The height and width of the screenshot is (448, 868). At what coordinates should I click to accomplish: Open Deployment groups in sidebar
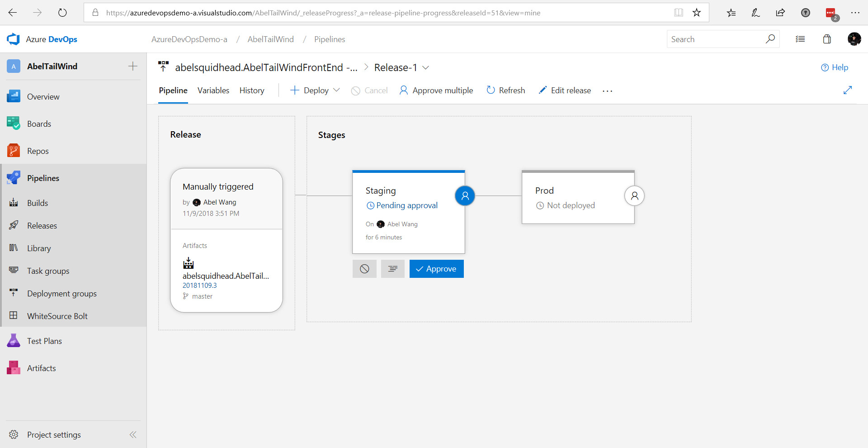tap(61, 293)
